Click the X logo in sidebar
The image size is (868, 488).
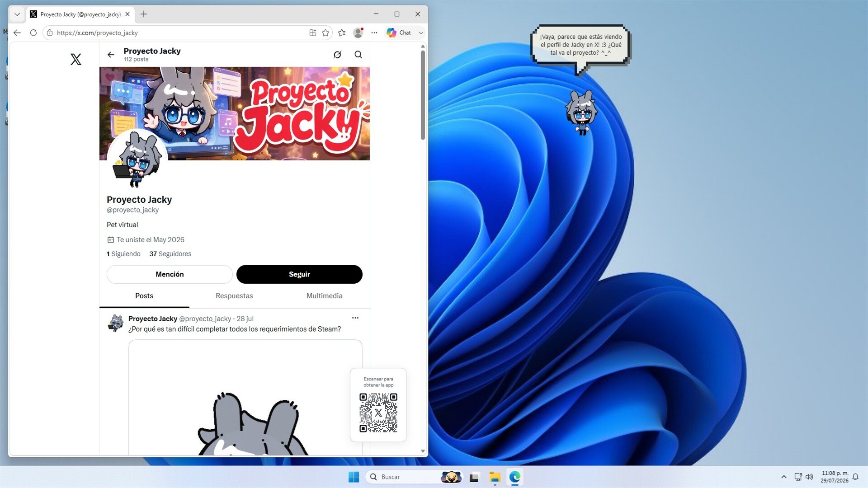click(76, 59)
